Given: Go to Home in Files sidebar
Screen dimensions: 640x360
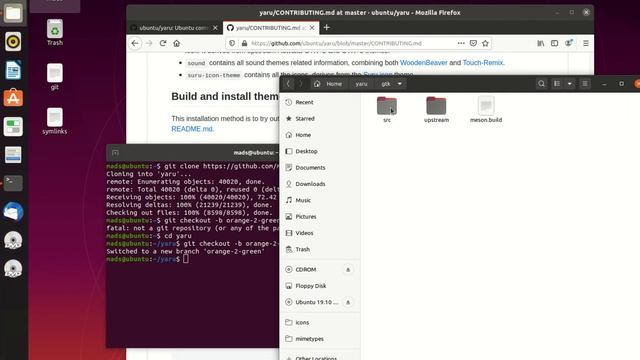Looking at the screenshot, I should [x=320, y=135].
